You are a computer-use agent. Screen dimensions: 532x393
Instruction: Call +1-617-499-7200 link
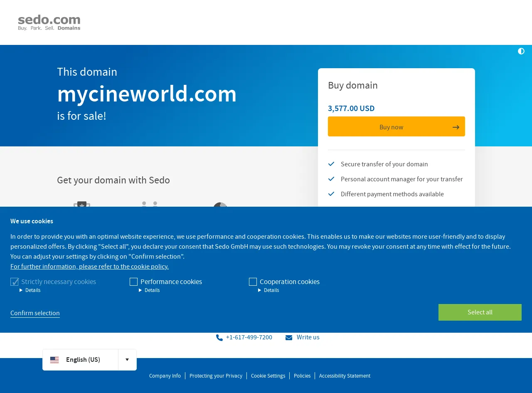[249, 337]
